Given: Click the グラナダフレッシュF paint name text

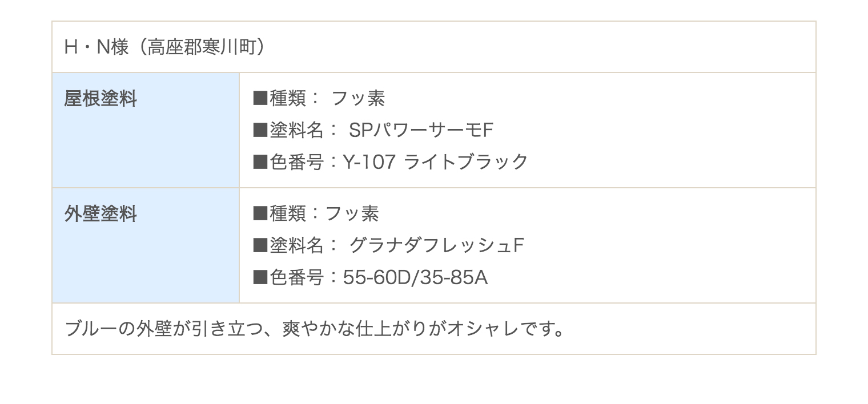Looking at the screenshot, I should (436, 246).
